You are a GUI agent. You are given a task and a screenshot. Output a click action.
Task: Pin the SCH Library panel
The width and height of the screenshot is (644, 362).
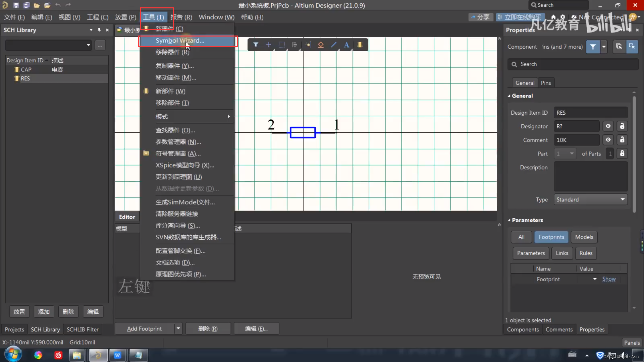point(99,30)
